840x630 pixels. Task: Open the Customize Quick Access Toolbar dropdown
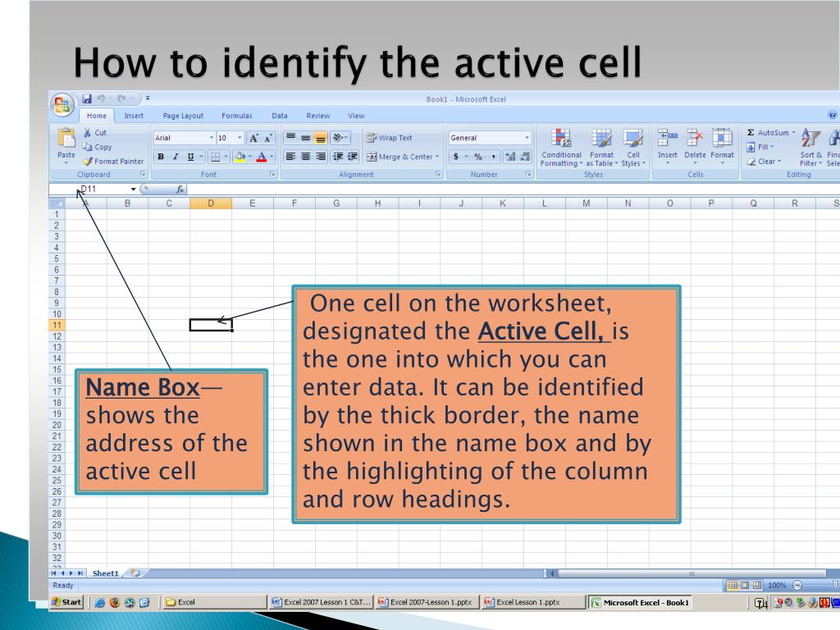(x=148, y=98)
